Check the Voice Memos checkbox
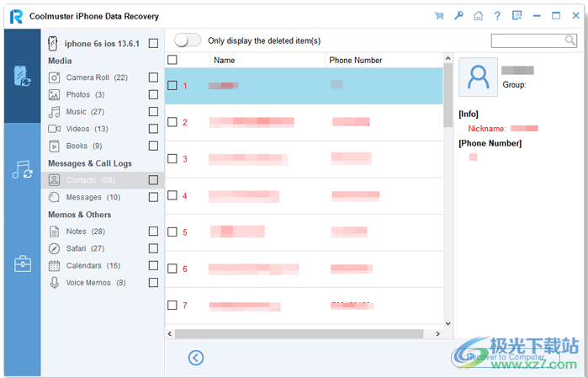The image size is (588, 378). (153, 283)
